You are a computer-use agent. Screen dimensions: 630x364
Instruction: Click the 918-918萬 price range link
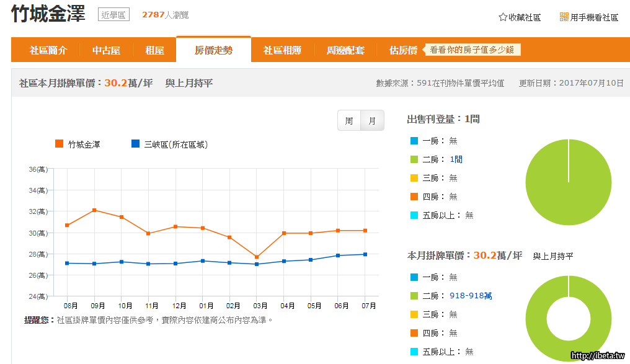(471, 296)
